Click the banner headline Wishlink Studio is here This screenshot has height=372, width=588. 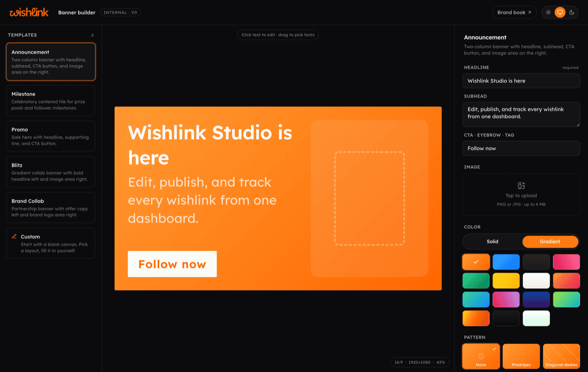click(210, 145)
